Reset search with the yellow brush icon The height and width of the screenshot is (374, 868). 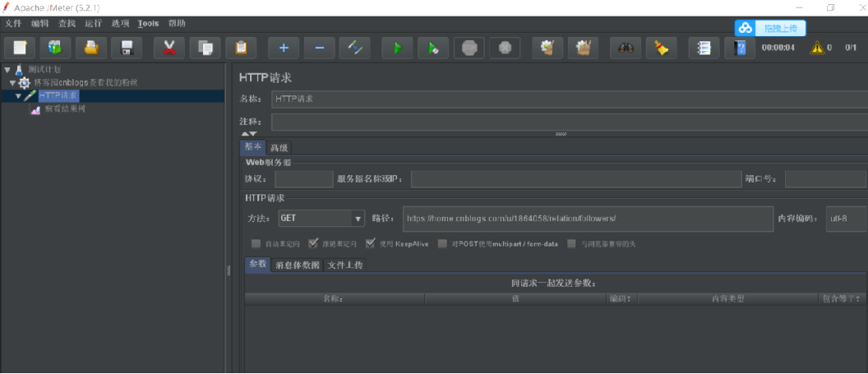[662, 48]
